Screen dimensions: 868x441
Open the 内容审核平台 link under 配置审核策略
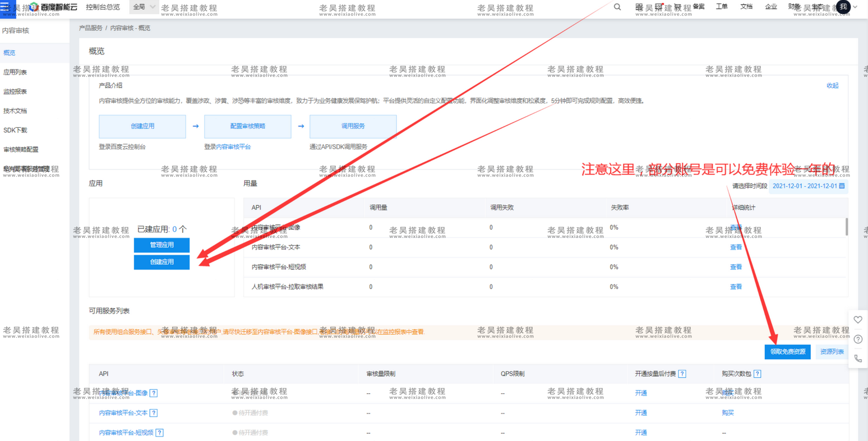(x=233, y=147)
